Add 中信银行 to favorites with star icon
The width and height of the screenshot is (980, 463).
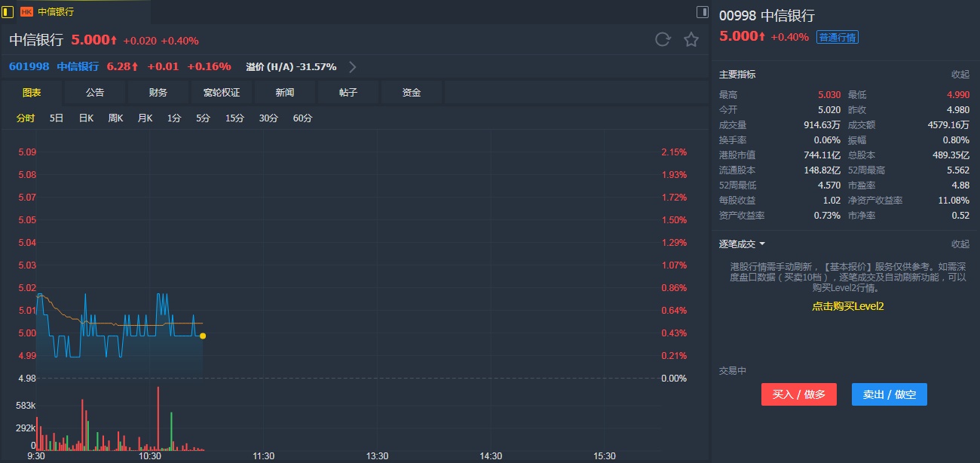(x=691, y=40)
